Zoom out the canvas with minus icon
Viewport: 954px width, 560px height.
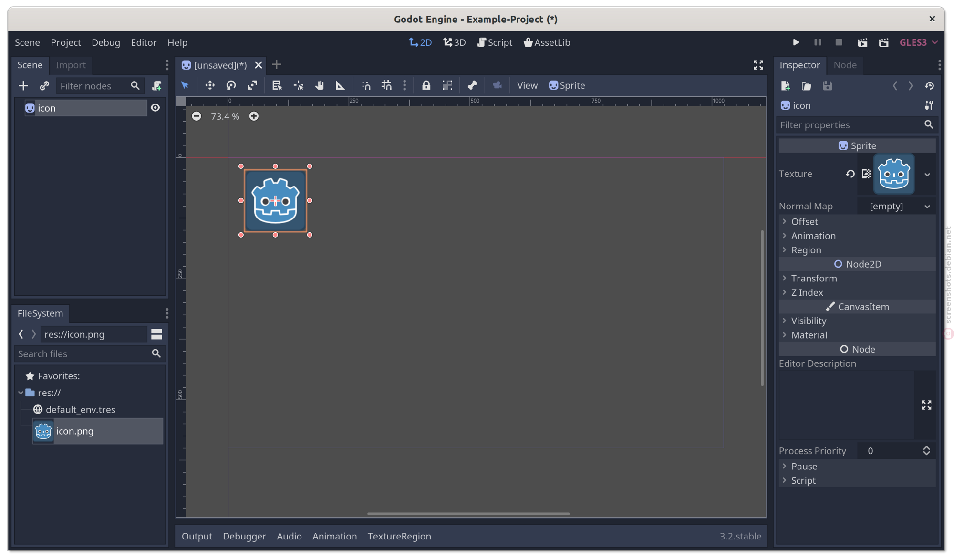click(x=197, y=116)
